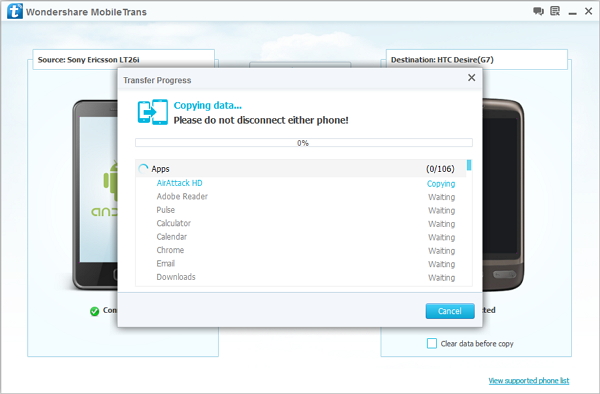Image resolution: width=600 pixels, height=394 pixels.
Task: Select the Downloads entry in the list
Action: pyautogui.click(x=176, y=277)
